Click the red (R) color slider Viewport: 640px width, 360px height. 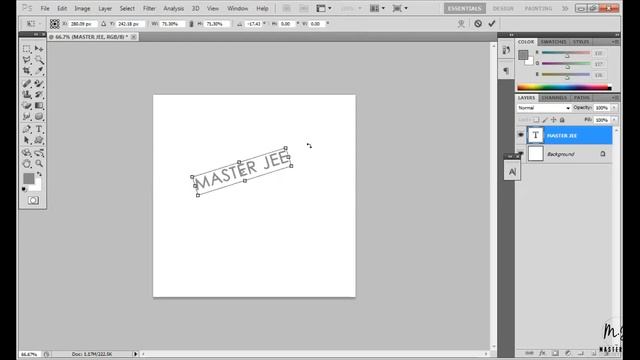tap(566, 53)
